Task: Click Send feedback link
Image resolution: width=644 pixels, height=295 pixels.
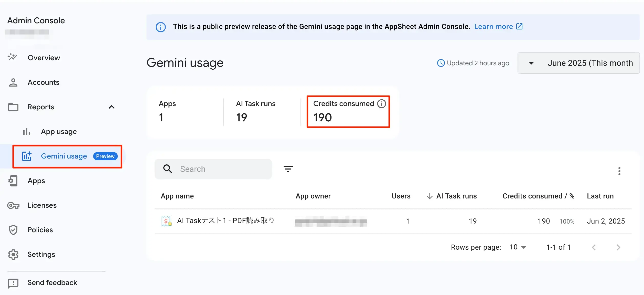Action: click(x=52, y=282)
